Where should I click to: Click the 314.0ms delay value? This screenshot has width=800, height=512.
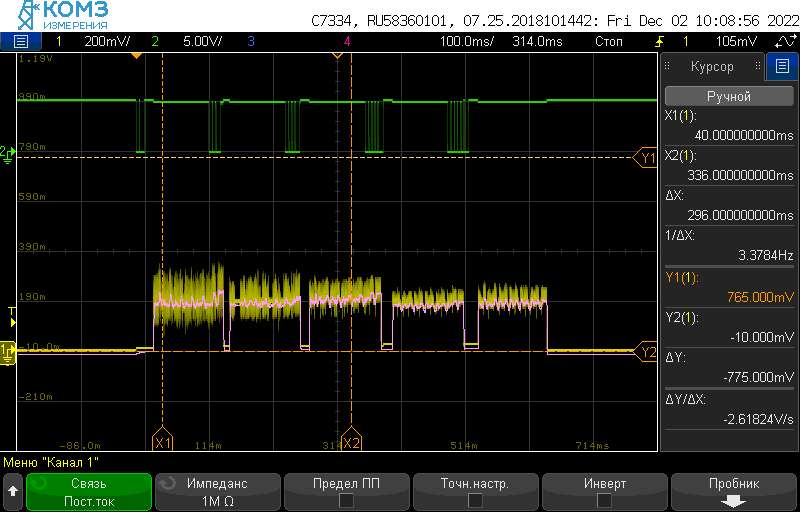click(537, 41)
